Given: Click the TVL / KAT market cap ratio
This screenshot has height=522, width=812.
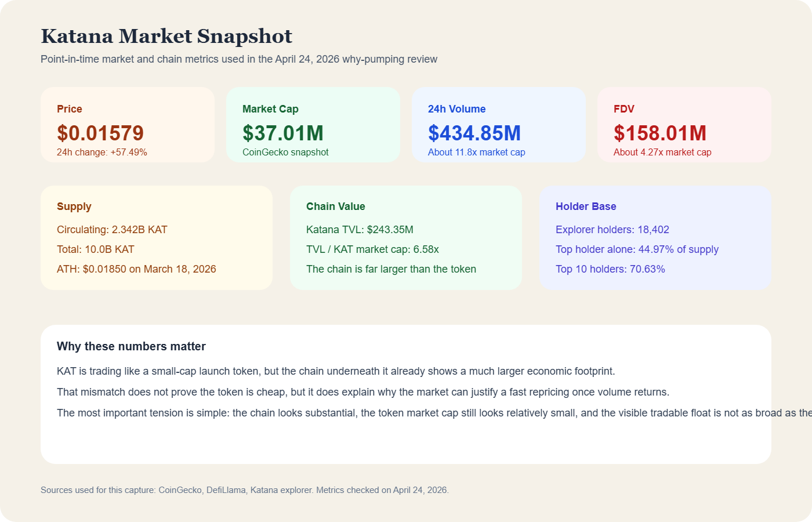Looking at the screenshot, I should pyautogui.click(x=372, y=249).
